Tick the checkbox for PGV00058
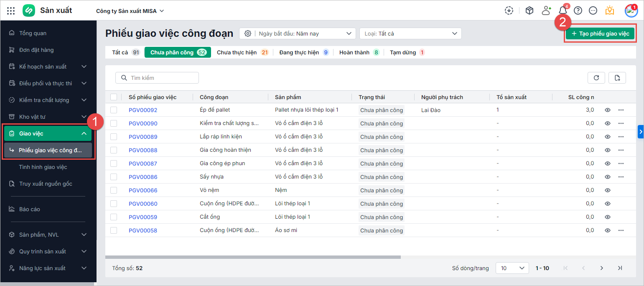The height and width of the screenshot is (286, 644). tap(114, 230)
